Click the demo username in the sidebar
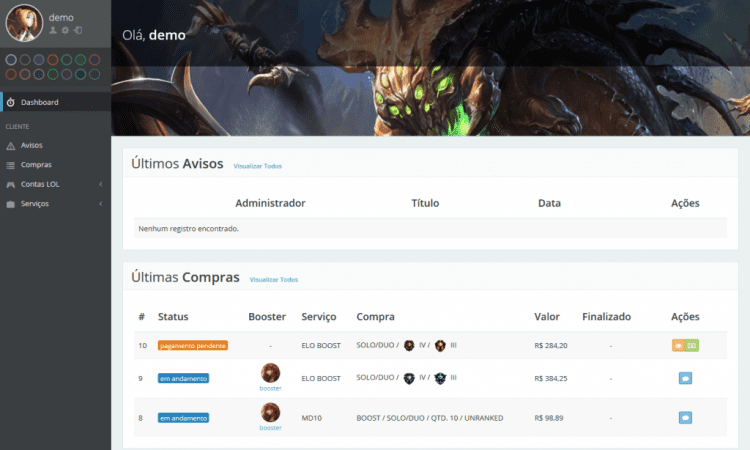Screen dimensions: 750x450 (x=61, y=18)
